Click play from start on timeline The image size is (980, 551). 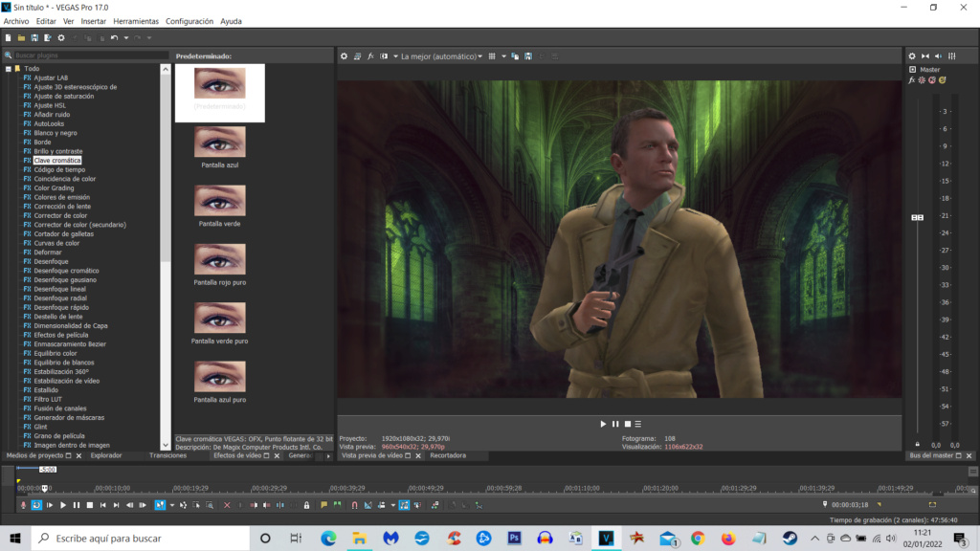point(50,505)
